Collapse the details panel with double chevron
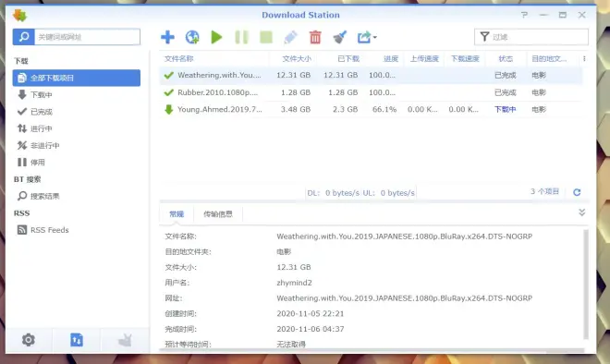This screenshot has width=610, height=364. pos(582,212)
